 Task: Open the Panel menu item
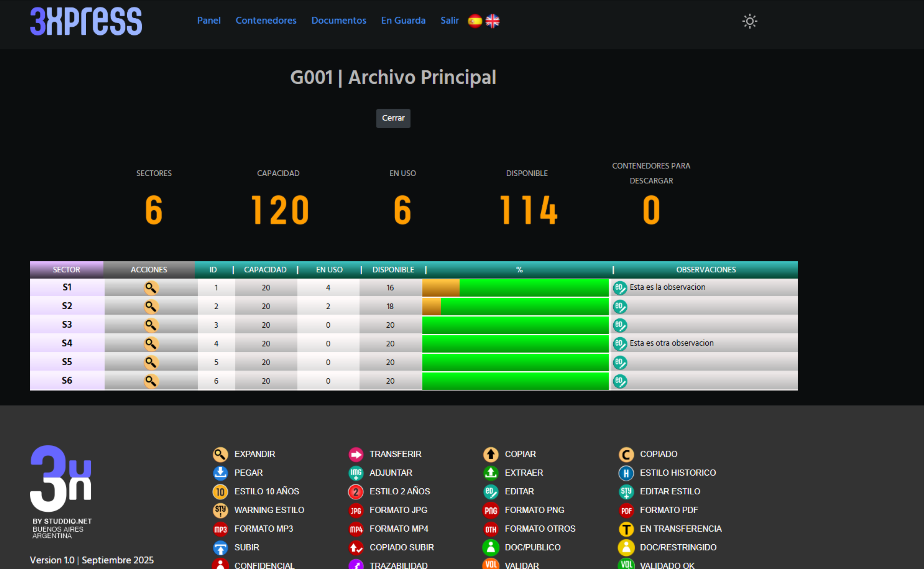pyautogui.click(x=209, y=21)
